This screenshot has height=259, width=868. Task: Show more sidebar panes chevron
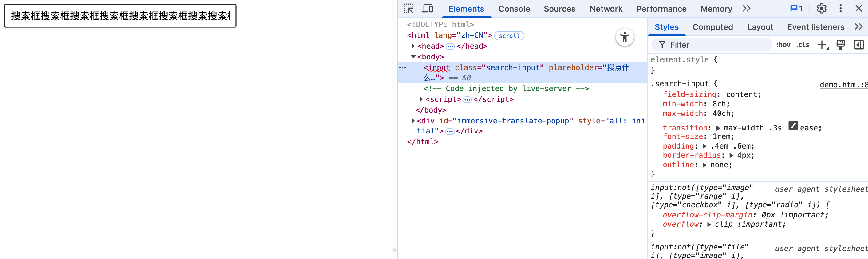click(858, 27)
